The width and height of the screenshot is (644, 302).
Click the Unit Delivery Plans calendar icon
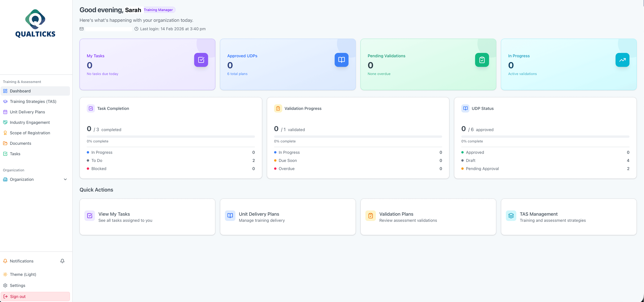5,112
